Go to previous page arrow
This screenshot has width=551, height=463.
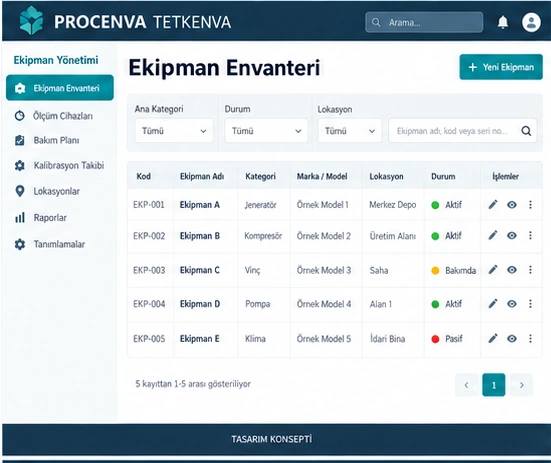[x=466, y=385]
